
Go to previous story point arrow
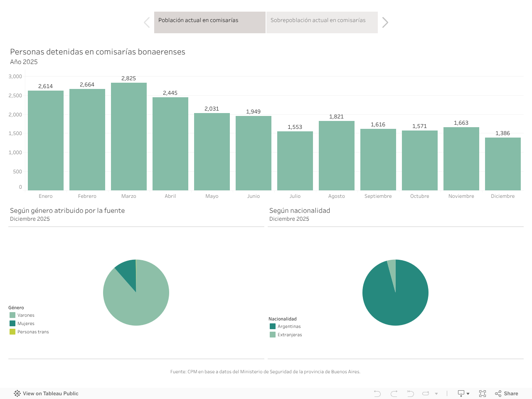pyautogui.click(x=147, y=22)
